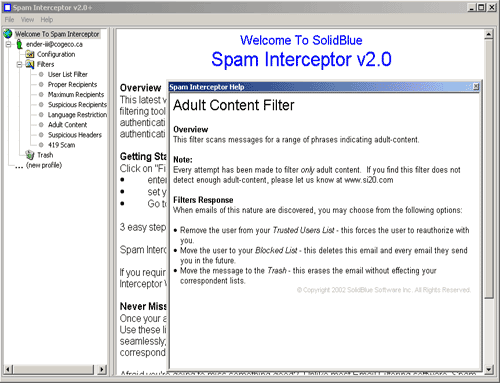Maximize the Spam Interceptor window
Image resolution: width=500 pixels, height=383 pixels.
[481, 7]
